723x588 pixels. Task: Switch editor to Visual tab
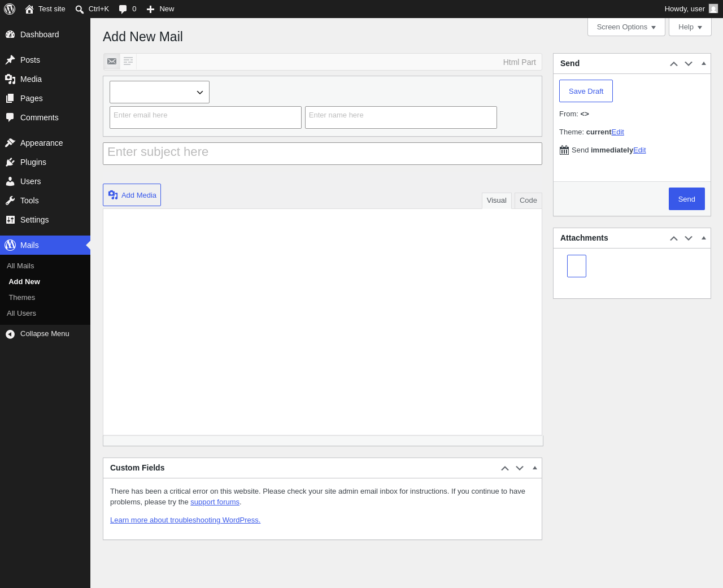[496, 201]
